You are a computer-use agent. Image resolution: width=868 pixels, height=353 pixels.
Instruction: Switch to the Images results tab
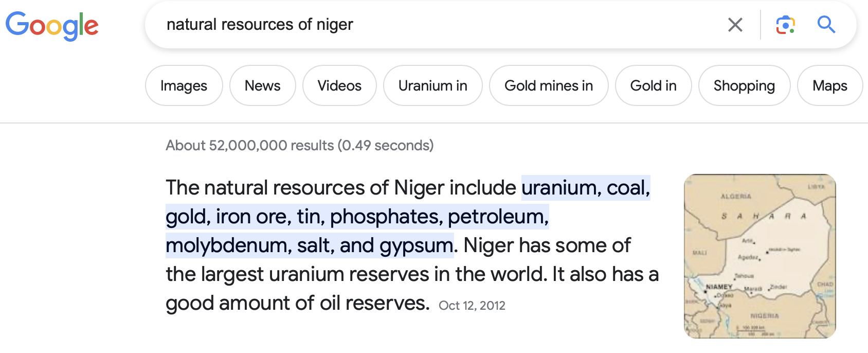[x=184, y=85]
